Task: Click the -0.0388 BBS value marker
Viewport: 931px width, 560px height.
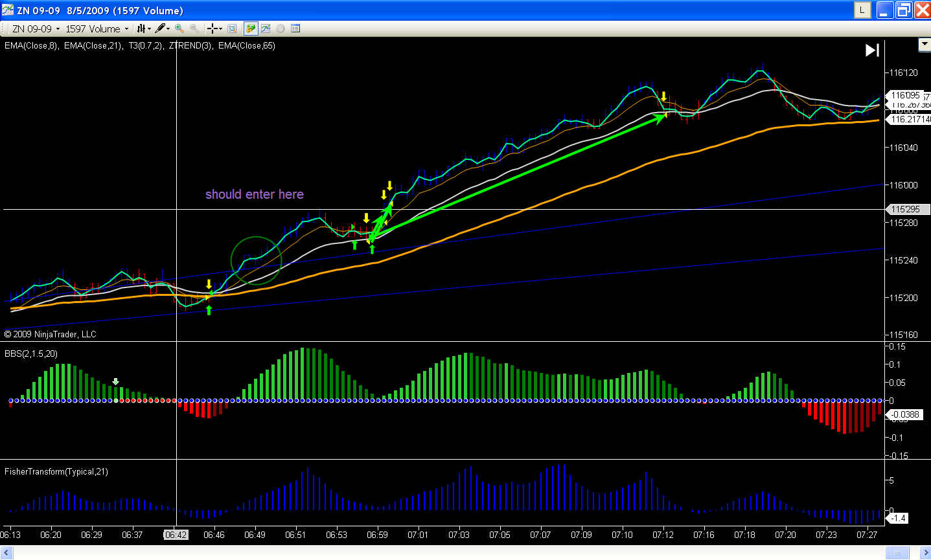Action: [904, 414]
